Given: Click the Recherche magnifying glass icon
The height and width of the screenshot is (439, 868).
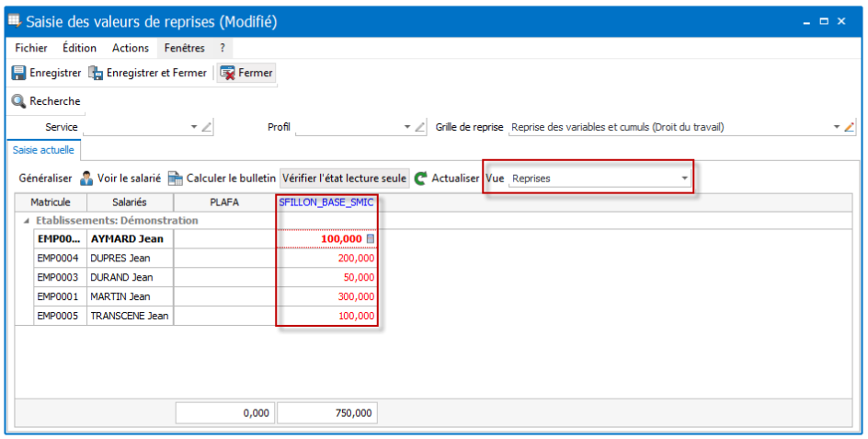Looking at the screenshot, I should point(18,101).
